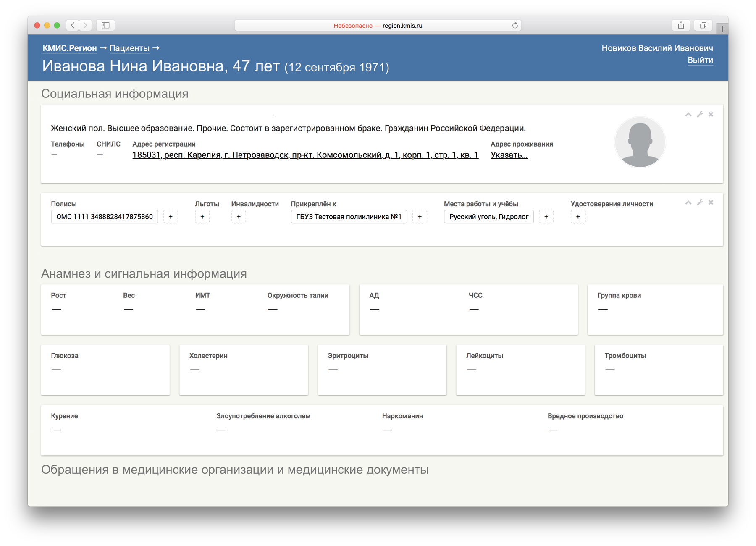Click user name Новиков Василий Иванович
This screenshot has width=756, height=546.
(657, 48)
